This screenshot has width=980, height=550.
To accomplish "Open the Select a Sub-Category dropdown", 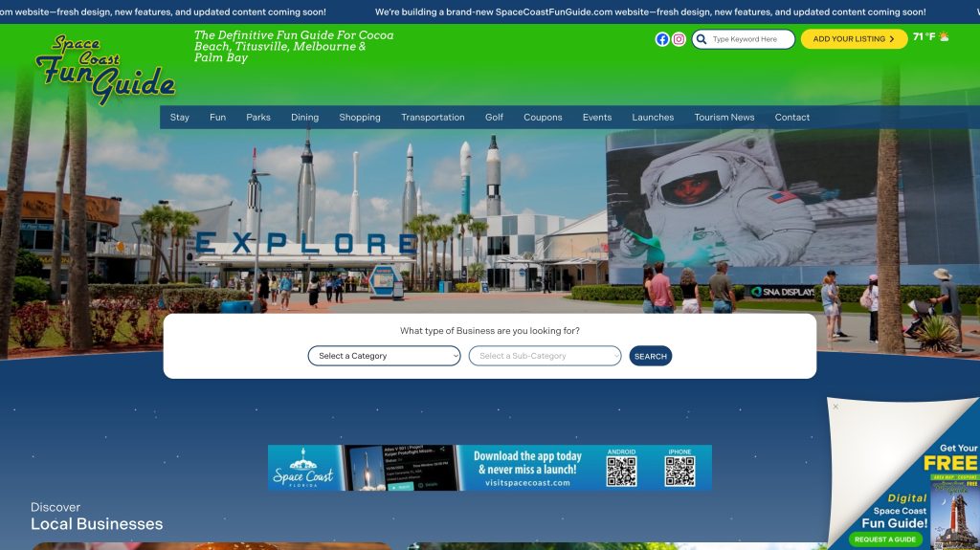I will click(545, 356).
